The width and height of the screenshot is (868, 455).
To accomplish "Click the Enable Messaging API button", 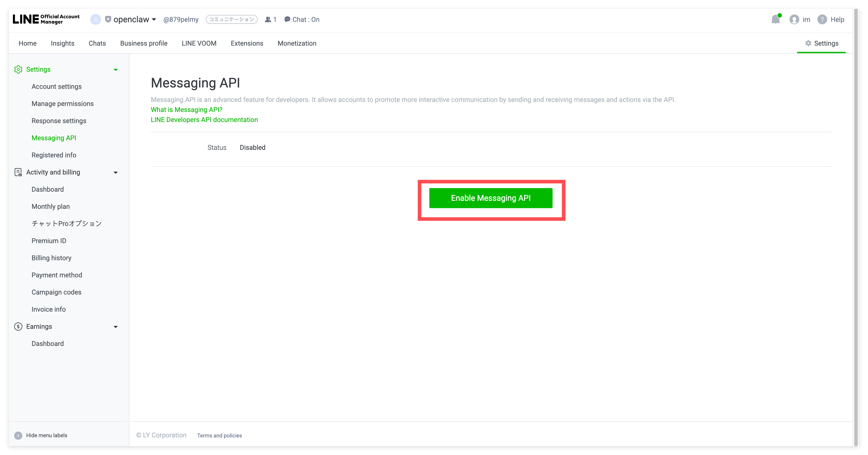I will 491,198.
